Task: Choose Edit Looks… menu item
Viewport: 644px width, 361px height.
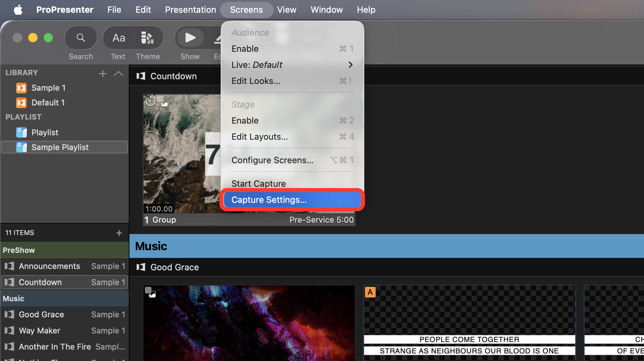Action: pos(292,81)
